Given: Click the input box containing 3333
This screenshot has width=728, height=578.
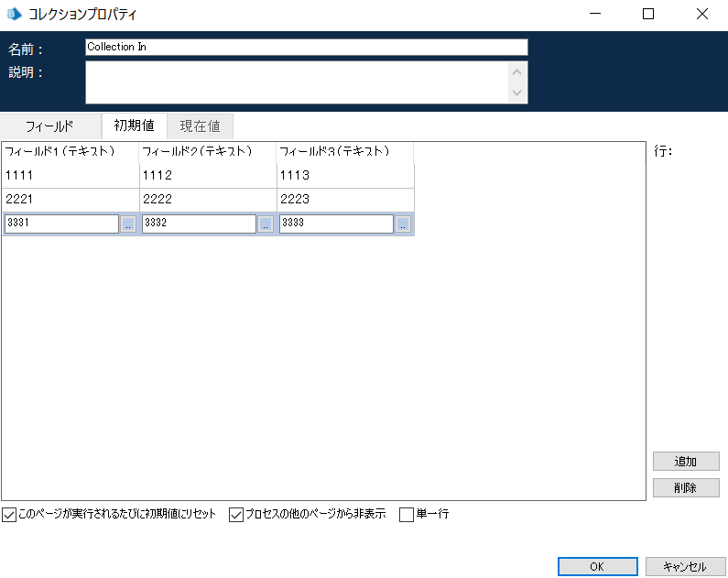Looking at the screenshot, I should (x=337, y=224).
